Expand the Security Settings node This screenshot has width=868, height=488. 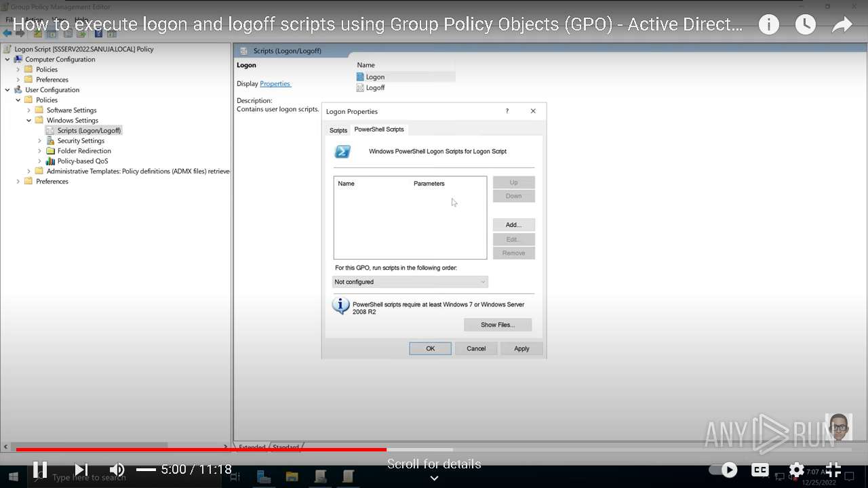(40, 140)
